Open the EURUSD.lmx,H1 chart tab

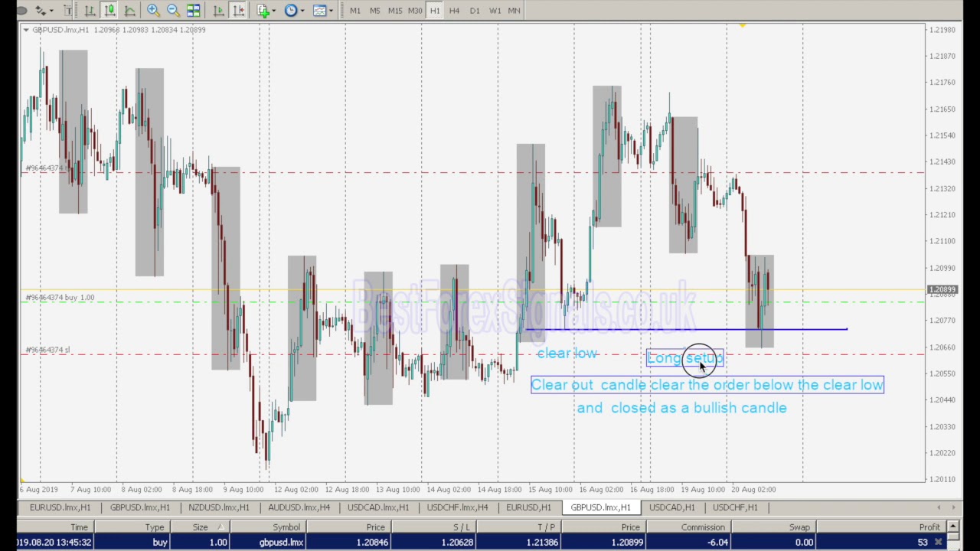(60, 507)
